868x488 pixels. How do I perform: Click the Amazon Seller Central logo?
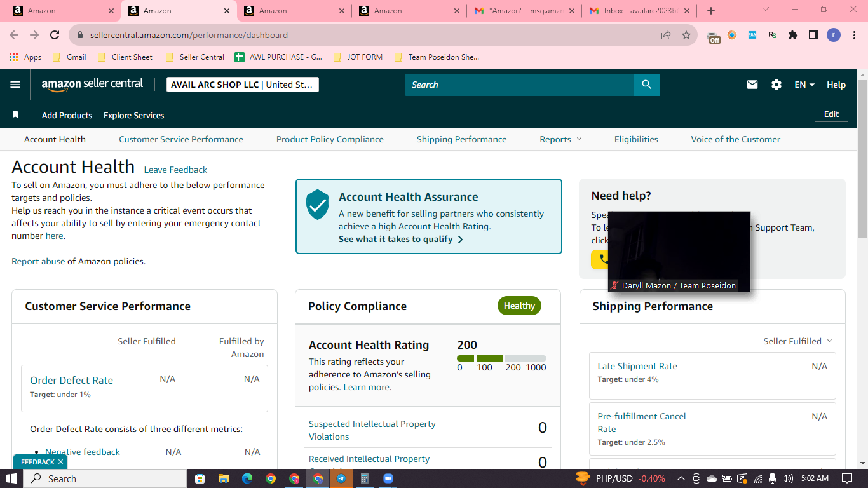pyautogui.click(x=92, y=85)
